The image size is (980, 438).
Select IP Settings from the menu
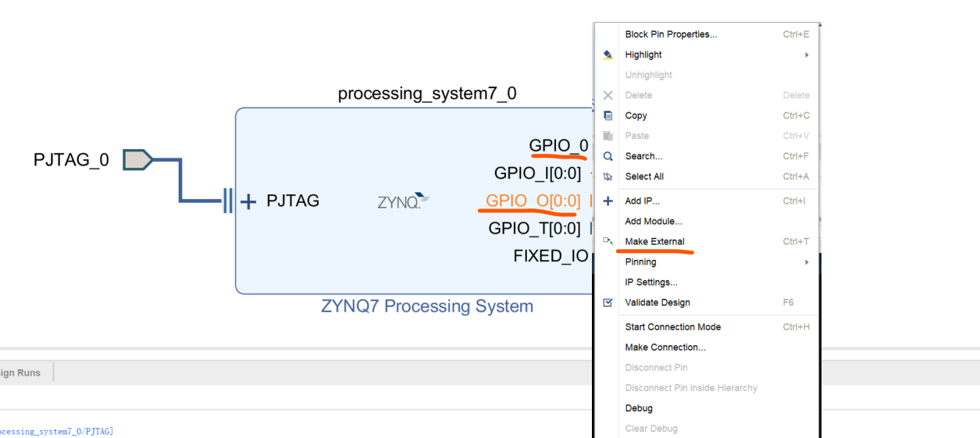650,282
